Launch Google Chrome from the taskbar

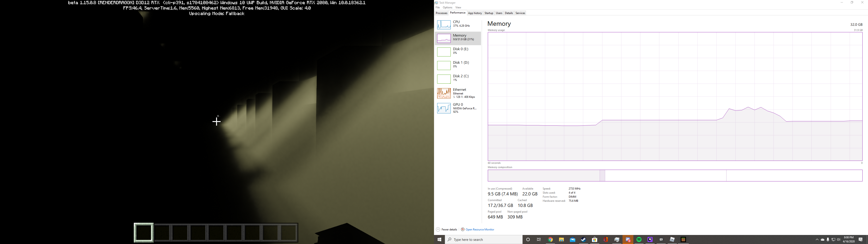[x=550, y=240]
